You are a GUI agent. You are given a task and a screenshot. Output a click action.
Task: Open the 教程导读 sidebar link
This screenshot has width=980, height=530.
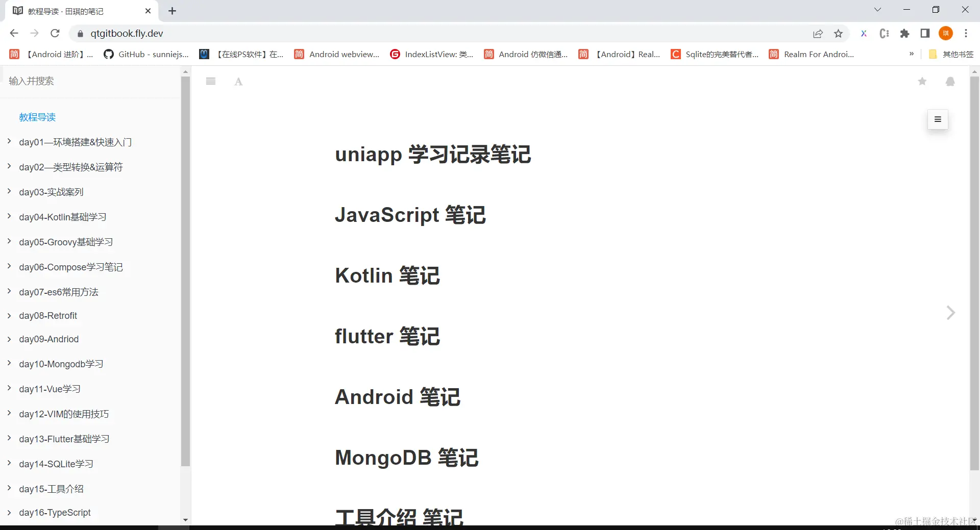click(37, 117)
